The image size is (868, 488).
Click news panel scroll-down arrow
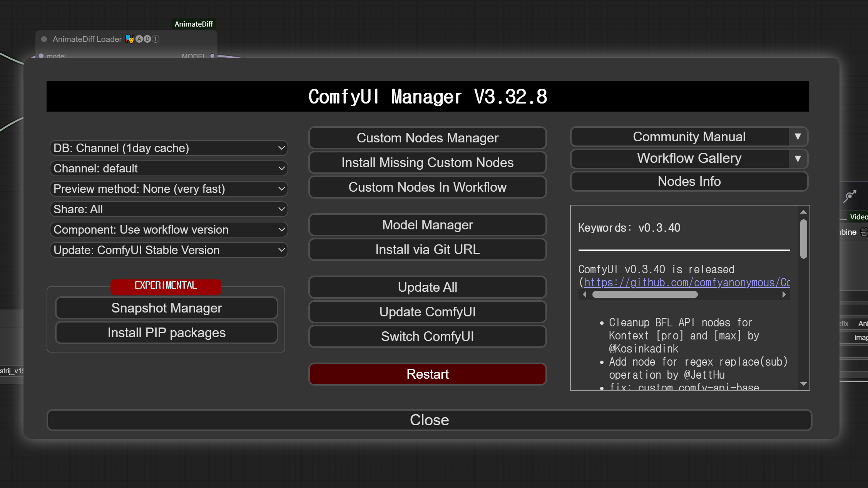(803, 384)
